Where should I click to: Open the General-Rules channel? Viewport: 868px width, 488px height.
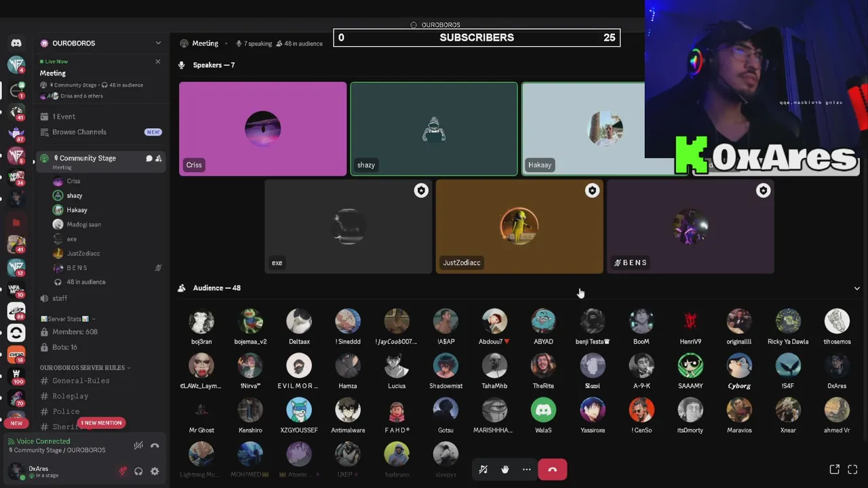coord(100,381)
